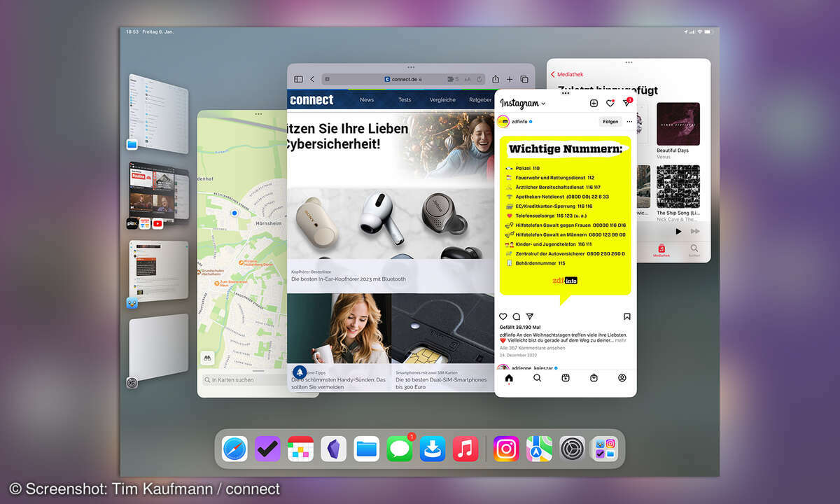Tap the Look Around binoculars in Maps
Viewport: 840px width, 504px height.
point(207,357)
